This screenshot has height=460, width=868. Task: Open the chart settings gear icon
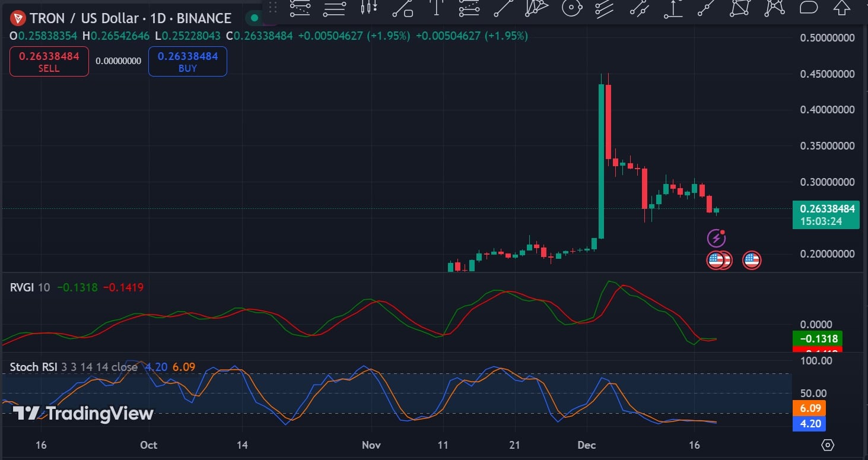[x=828, y=445]
